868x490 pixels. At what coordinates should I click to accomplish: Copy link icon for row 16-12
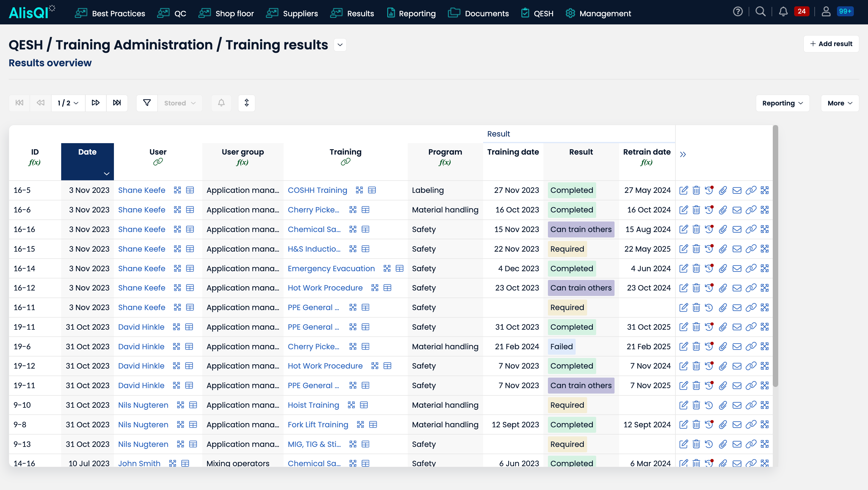coord(751,288)
